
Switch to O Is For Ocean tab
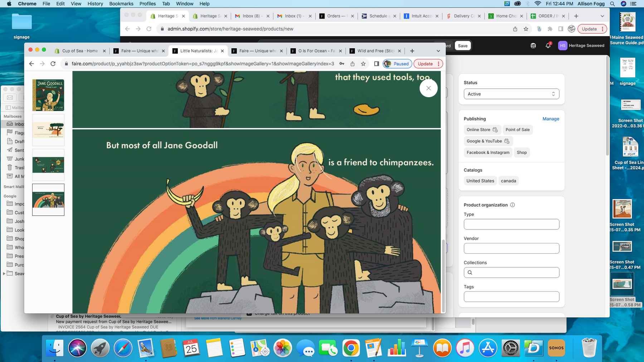point(317,51)
